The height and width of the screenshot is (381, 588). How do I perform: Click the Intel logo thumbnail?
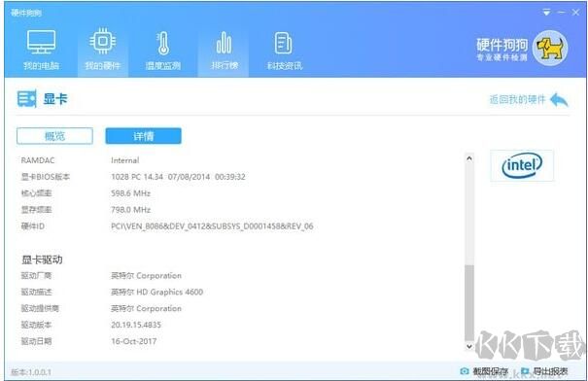(x=522, y=165)
